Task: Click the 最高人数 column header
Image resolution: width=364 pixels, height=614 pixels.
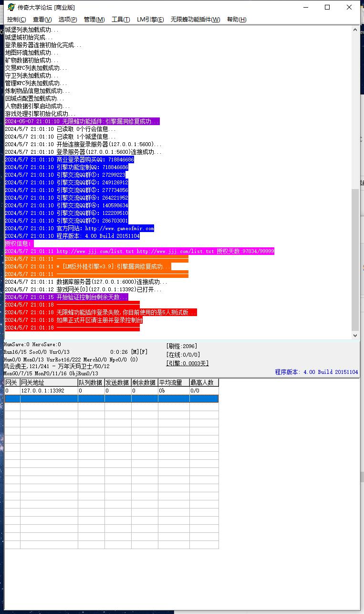Action: 204,382
